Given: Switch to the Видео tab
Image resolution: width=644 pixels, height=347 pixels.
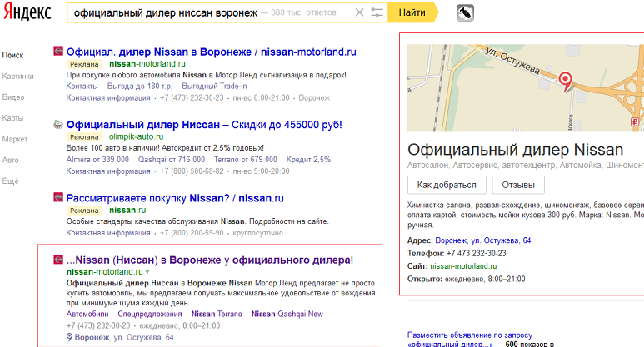Looking at the screenshot, I should (x=13, y=97).
